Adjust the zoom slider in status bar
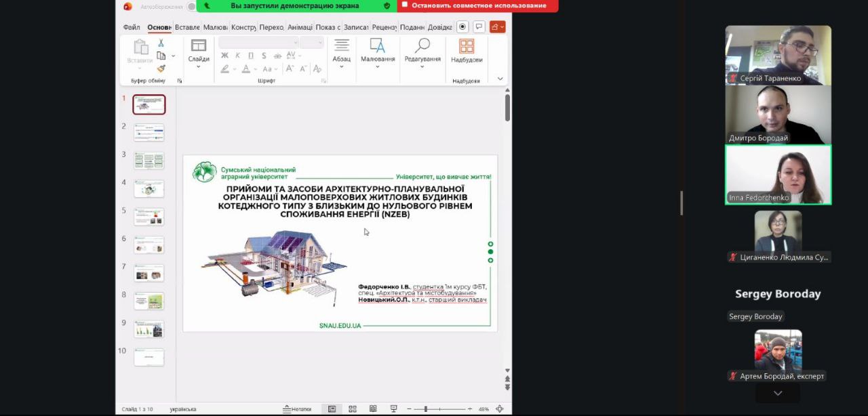 click(425, 409)
